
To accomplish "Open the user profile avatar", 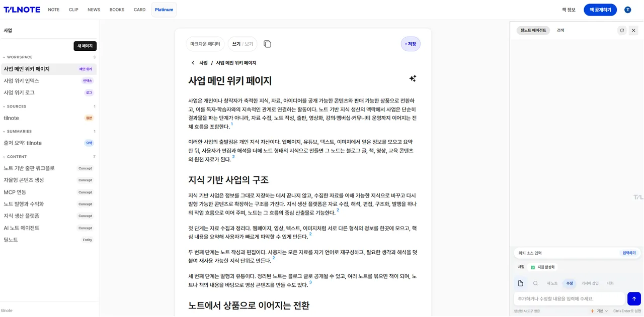I will [627, 10].
